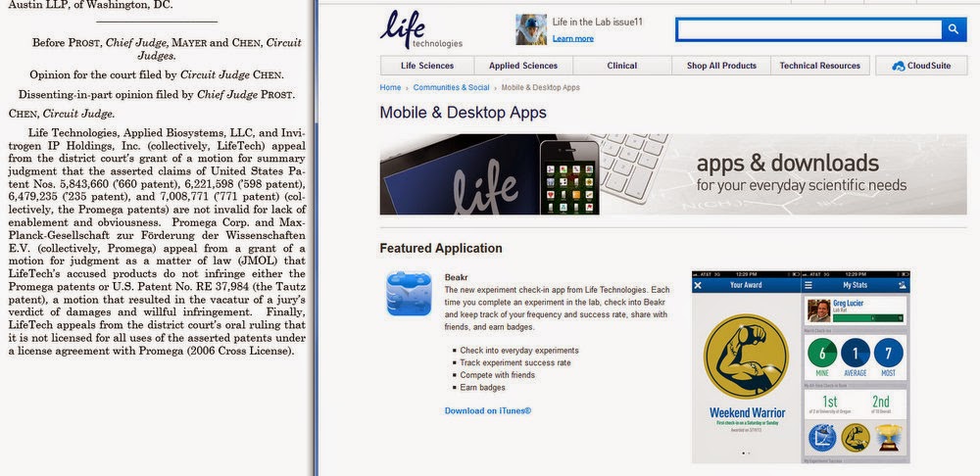
Task: Click the Mobile & Desktop Apps heading
Action: (464, 113)
